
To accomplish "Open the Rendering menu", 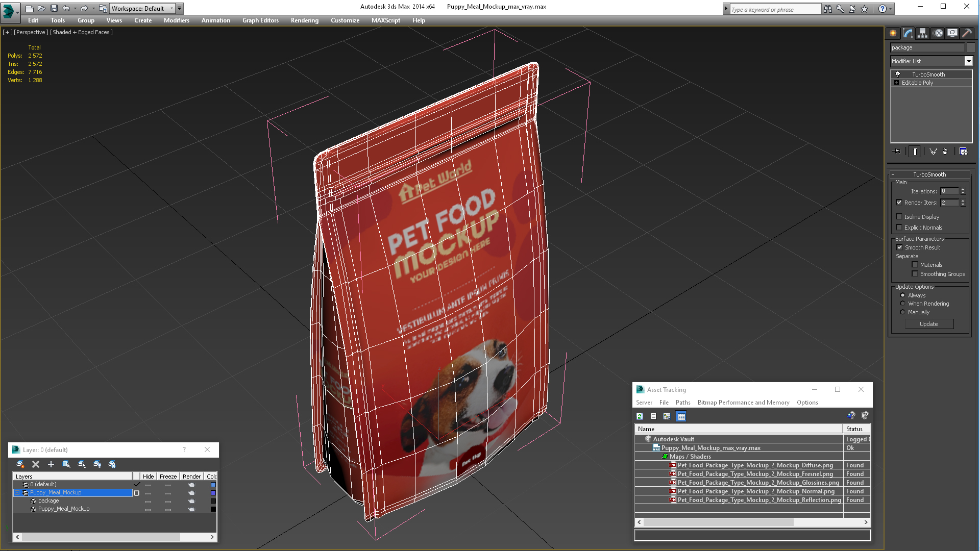I will pos(304,20).
